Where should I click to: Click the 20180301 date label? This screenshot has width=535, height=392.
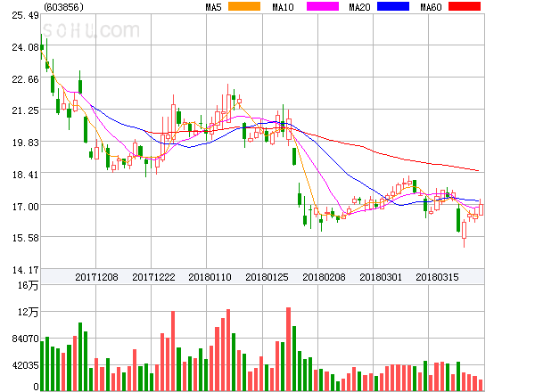coord(381,277)
